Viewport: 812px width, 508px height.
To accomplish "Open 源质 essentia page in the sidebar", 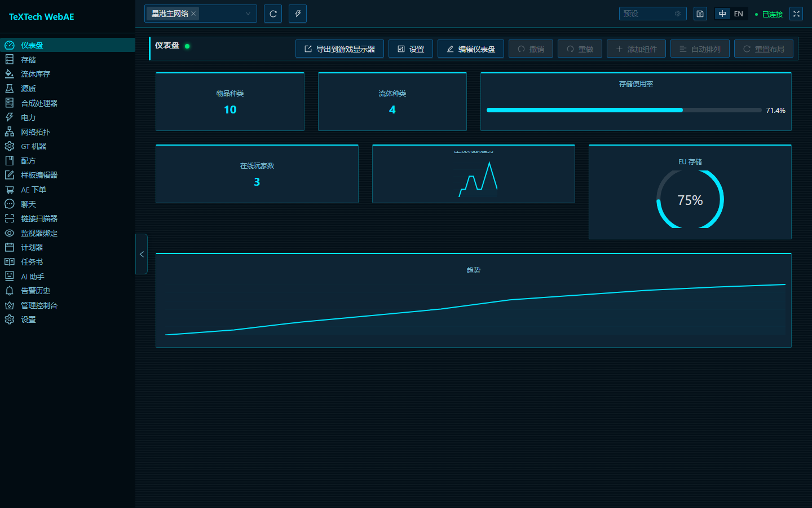I will (68, 89).
